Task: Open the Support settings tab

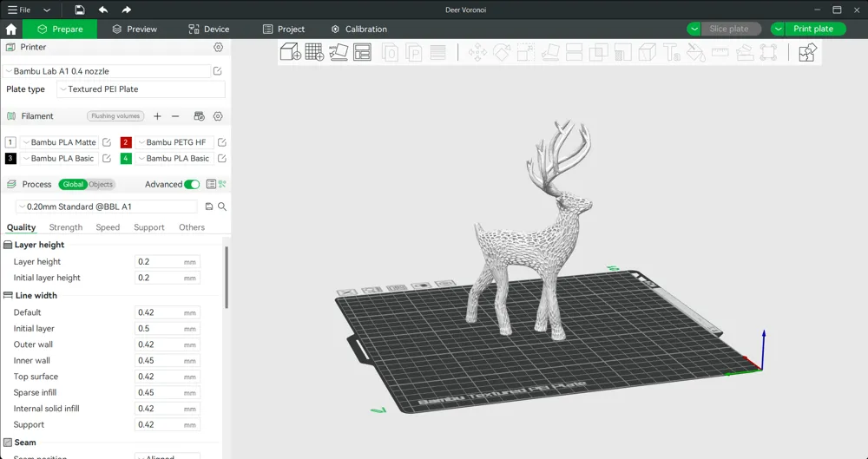Action: click(149, 227)
